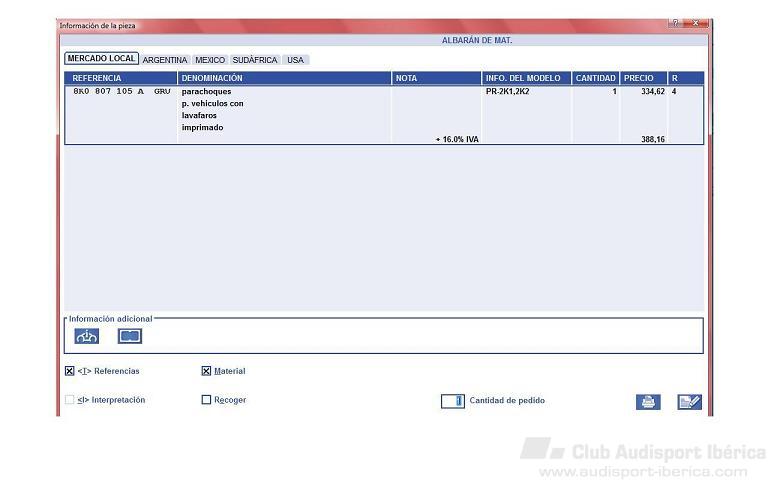Click the R column value 4
Image resolution: width=768 pixels, height=480 pixels.
pos(674,91)
